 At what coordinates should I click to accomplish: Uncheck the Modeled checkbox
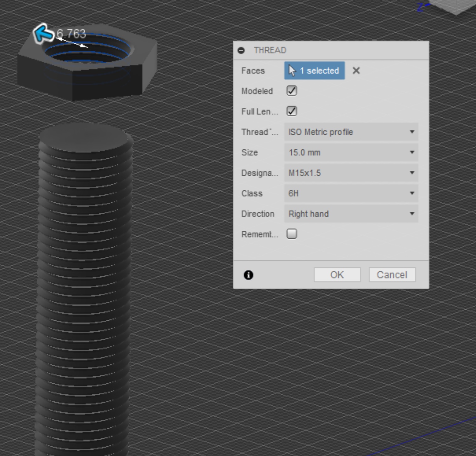point(291,91)
